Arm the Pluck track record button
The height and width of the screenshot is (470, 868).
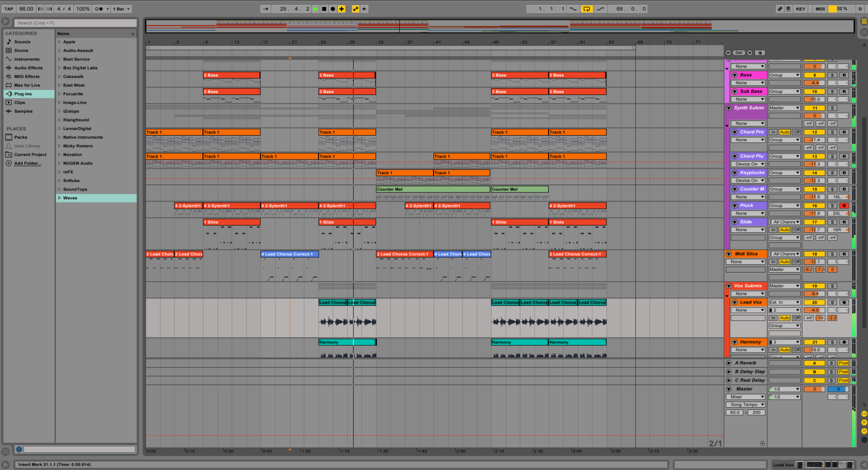(x=844, y=206)
